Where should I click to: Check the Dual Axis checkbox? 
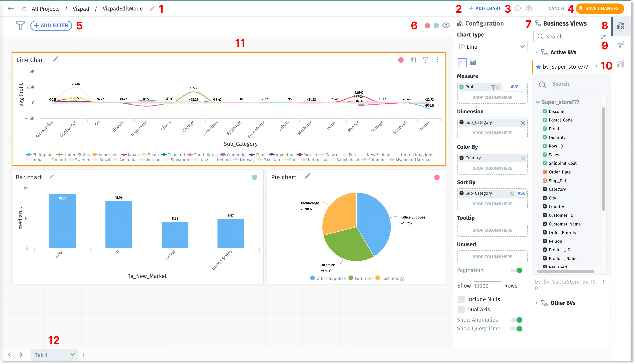tap(461, 309)
